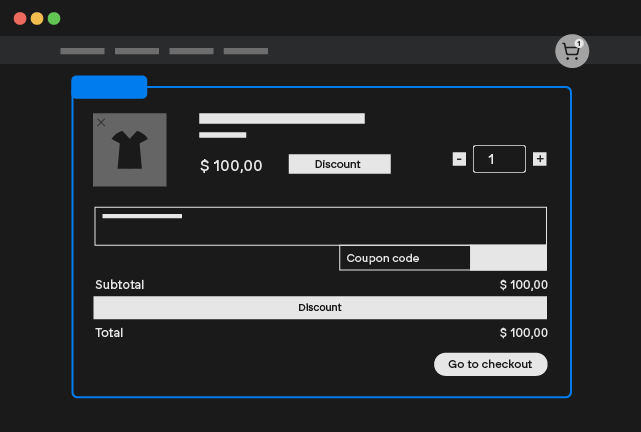641x432 pixels.
Task: Focus the quantity field showing 1
Action: pyautogui.click(x=499, y=159)
